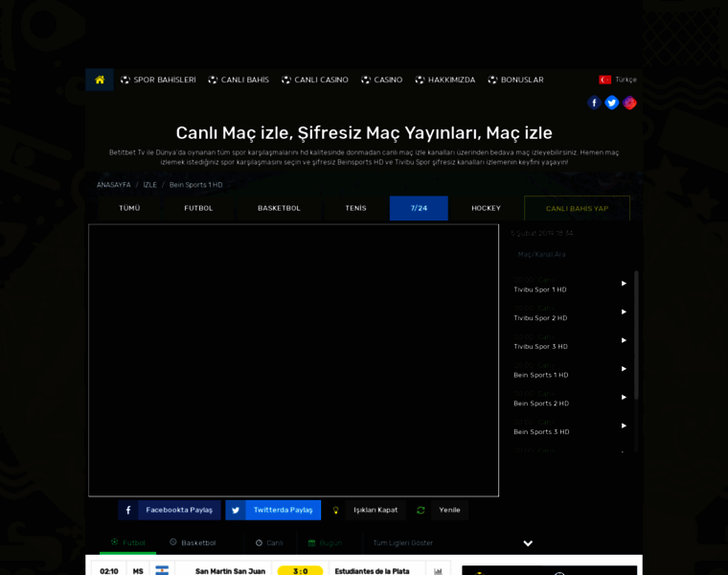
Task: Select the BASKETBOL category tab
Action: coord(279,208)
